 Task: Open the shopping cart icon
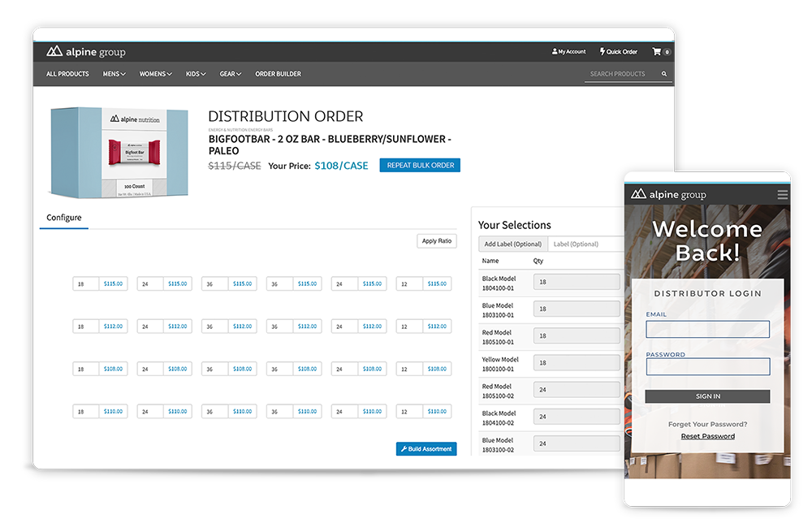click(657, 51)
